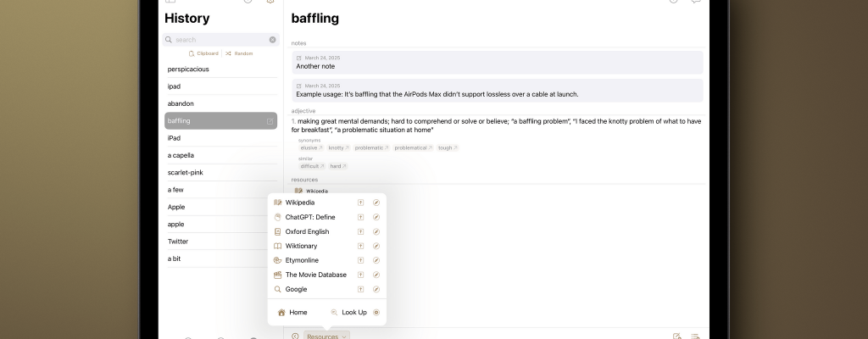Go back using the bottom chevron button
This screenshot has height=339, width=868.
pyautogui.click(x=295, y=336)
